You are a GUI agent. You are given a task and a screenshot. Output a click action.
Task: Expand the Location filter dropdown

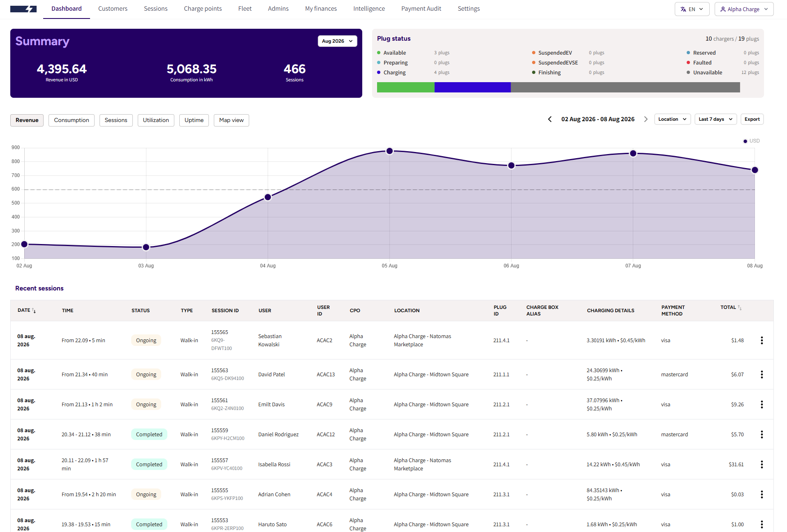pos(672,119)
